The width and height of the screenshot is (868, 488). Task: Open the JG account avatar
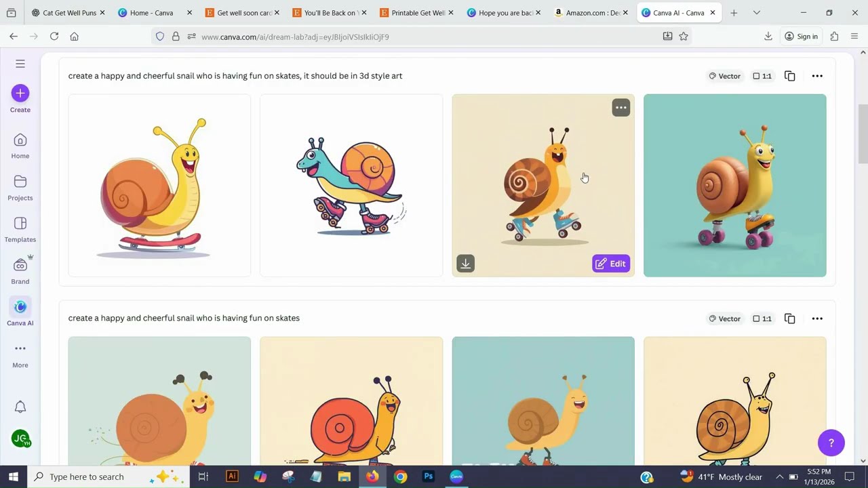pos(20,439)
